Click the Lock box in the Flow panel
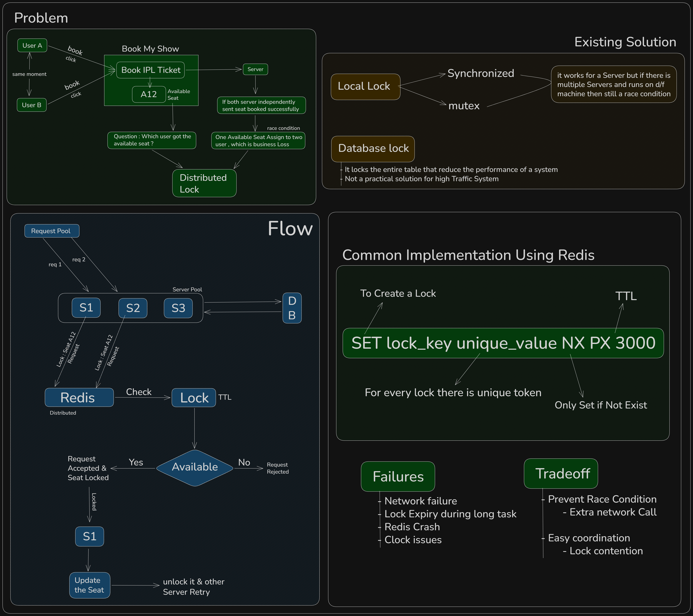693x616 pixels. coord(194,398)
